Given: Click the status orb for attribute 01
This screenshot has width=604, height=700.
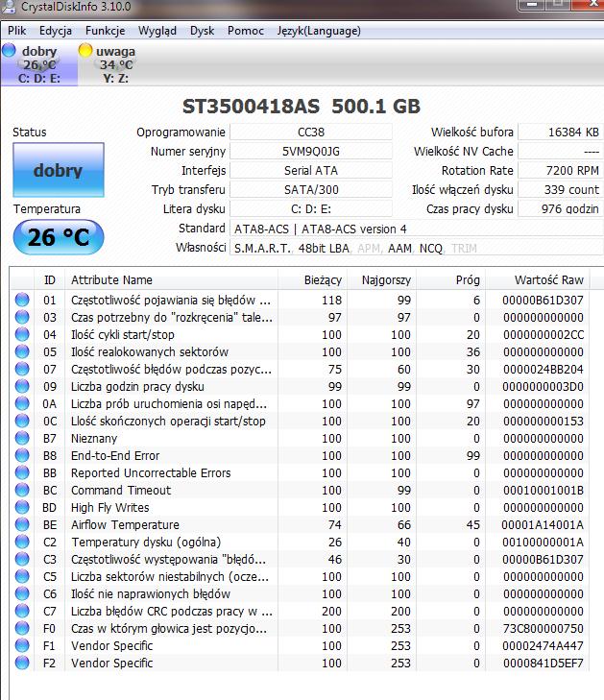Looking at the screenshot, I should coord(22,300).
